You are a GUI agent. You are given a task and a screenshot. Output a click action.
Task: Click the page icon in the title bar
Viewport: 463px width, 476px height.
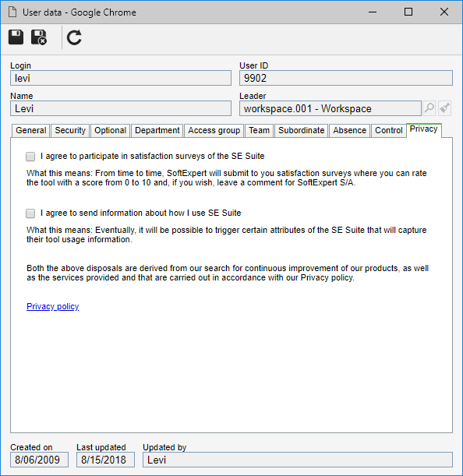click(x=12, y=12)
